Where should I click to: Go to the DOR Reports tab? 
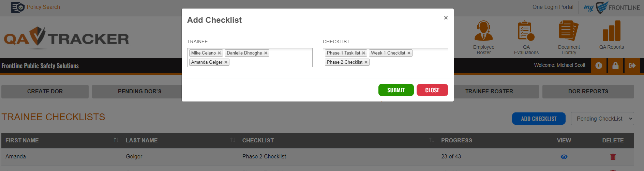(x=588, y=92)
